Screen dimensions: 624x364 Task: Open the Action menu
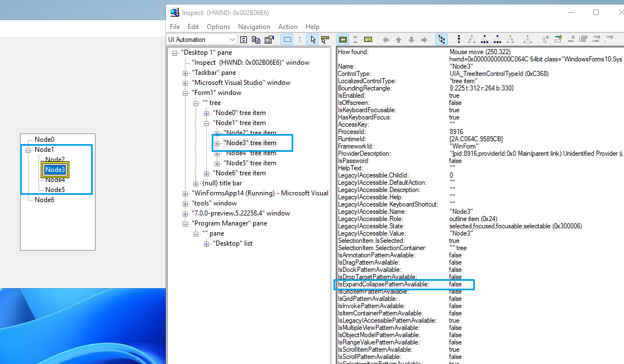point(288,27)
